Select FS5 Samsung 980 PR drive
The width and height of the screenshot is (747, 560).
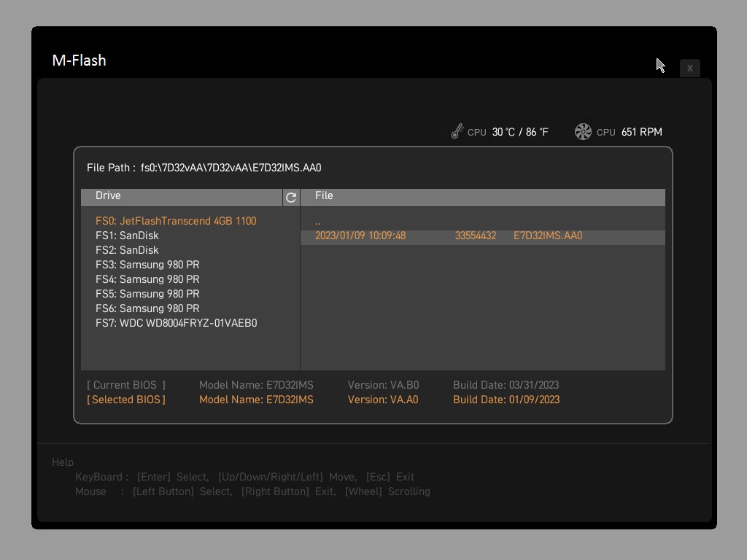coord(147,294)
